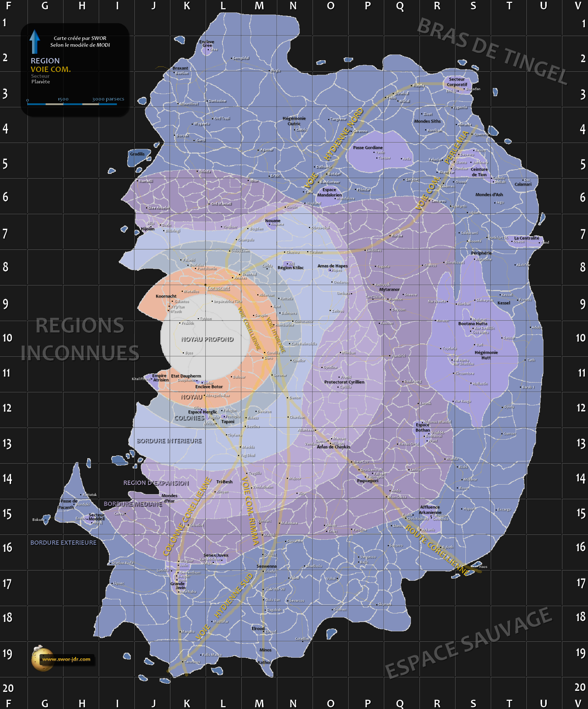Click the Dantooine planet label
The width and height of the screenshot is (588, 709).
[x=217, y=101]
